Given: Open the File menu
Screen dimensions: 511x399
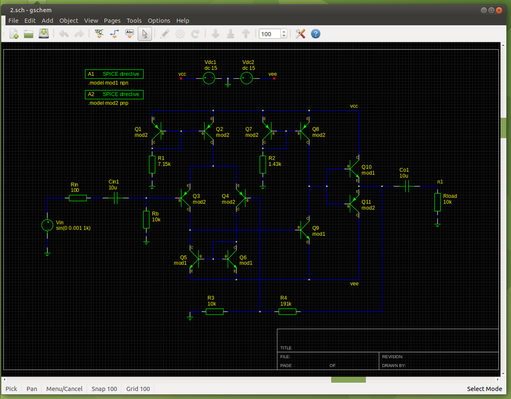Looking at the screenshot, I should [x=13, y=20].
